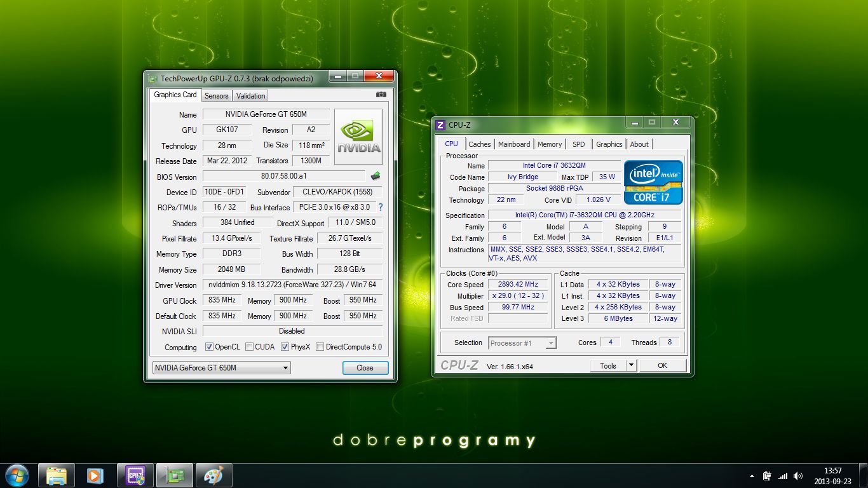Switch to the Sensors tab in GPU-Z

click(216, 96)
